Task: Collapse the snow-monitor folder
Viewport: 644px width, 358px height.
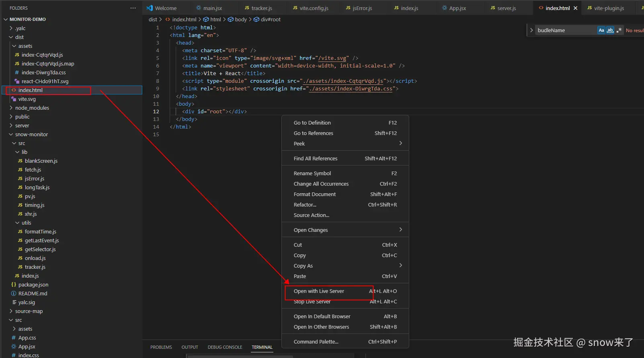Action: pyautogui.click(x=11, y=134)
